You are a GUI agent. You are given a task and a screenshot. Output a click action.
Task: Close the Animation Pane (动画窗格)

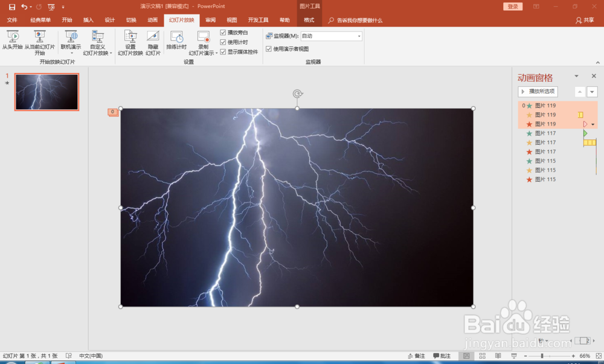tap(594, 76)
